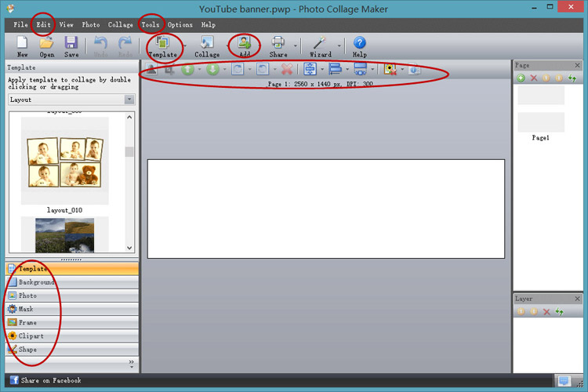The height and width of the screenshot is (392, 588).
Task: Click the person silhouette edit toolbar icon
Action: tap(151, 69)
